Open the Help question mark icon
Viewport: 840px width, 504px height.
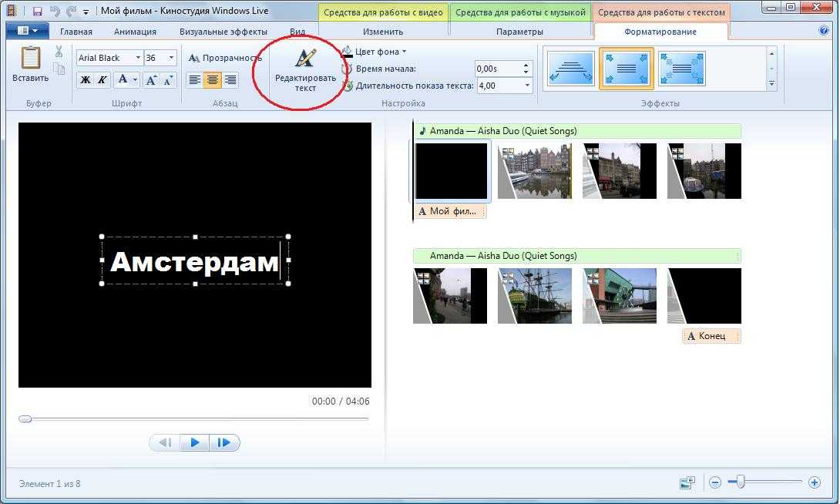point(824,31)
